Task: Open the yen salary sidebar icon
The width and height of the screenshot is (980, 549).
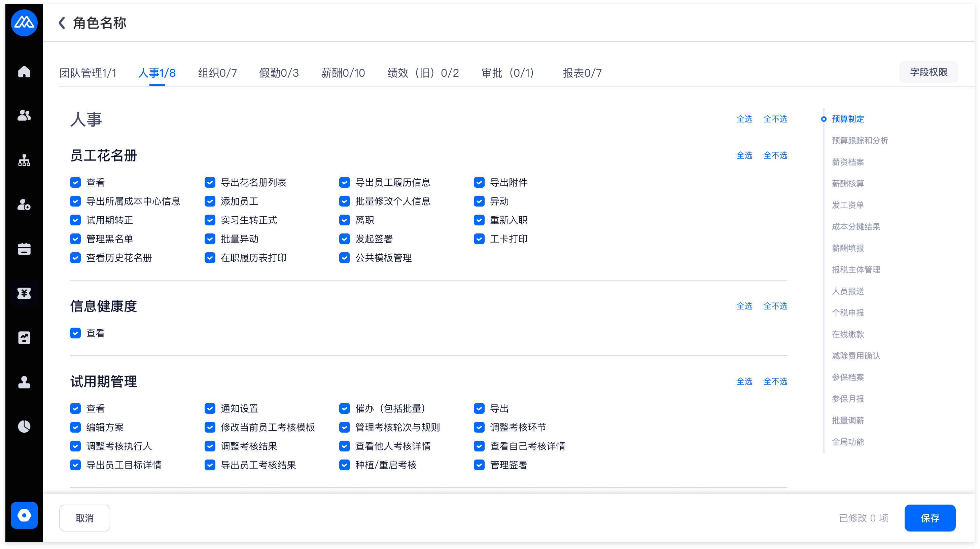Action: pyautogui.click(x=24, y=293)
